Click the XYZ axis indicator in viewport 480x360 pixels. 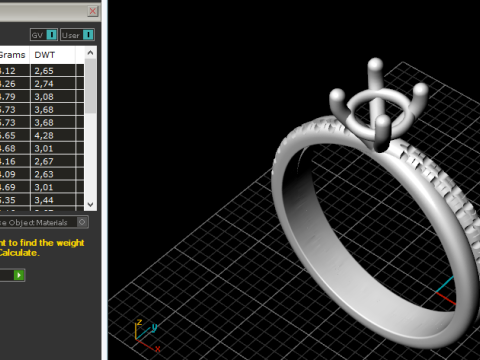tap(147, 335)
